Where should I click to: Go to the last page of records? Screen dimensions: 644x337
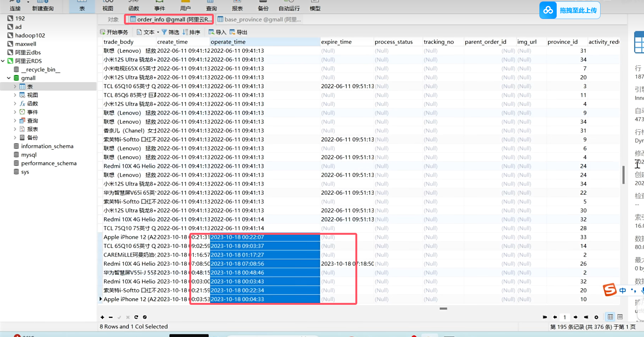586,317
